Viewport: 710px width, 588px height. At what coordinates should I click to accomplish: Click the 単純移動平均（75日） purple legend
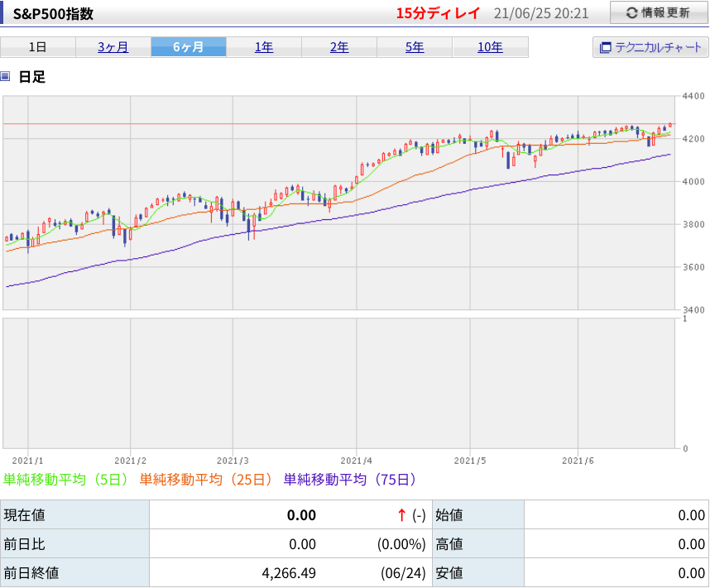350,480
